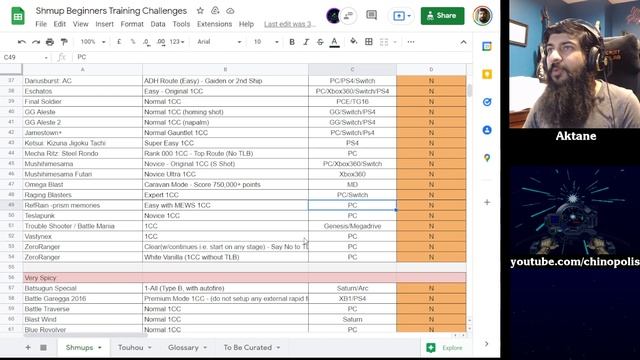Click the C49 name box
The image size is (640, 360).
[25, 57]
